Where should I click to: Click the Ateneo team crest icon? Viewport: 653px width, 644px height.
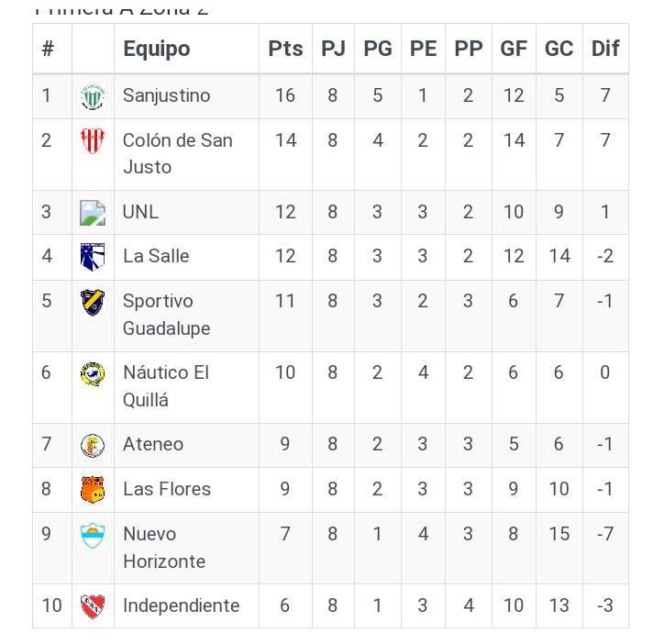pos(93,445)
